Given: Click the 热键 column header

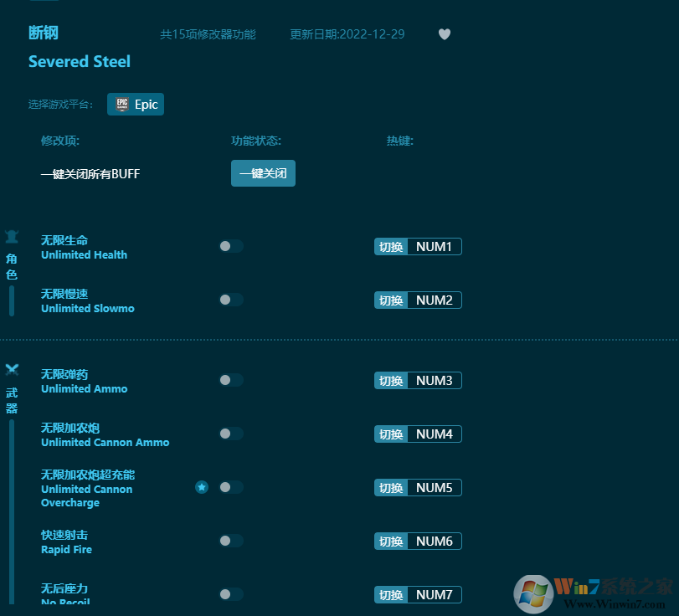Looking at the screenshot, I should click(x=399, y=141).
